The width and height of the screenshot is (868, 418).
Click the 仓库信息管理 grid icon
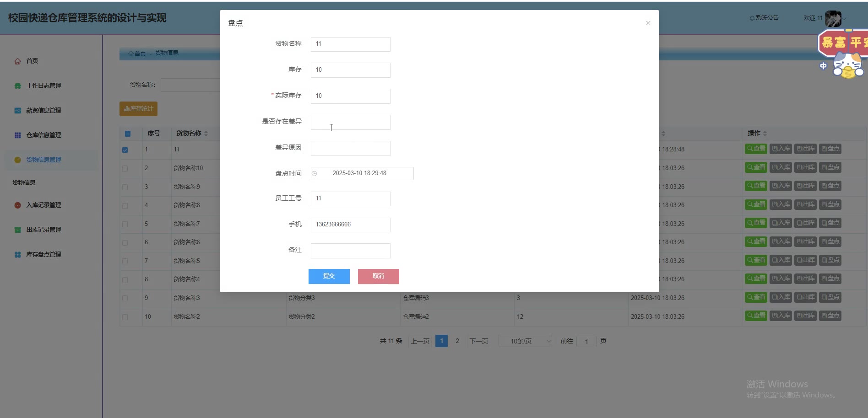click(17, 135)
